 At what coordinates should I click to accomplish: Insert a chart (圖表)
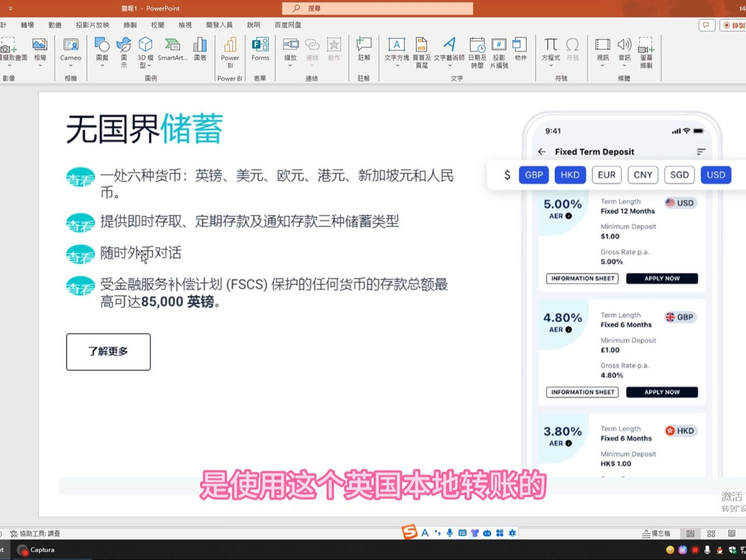pos(200,49)
